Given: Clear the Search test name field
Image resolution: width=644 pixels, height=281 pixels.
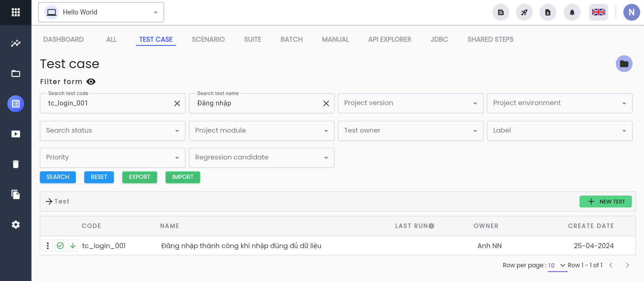Looking at the screenshot, I should pos(326,103).
